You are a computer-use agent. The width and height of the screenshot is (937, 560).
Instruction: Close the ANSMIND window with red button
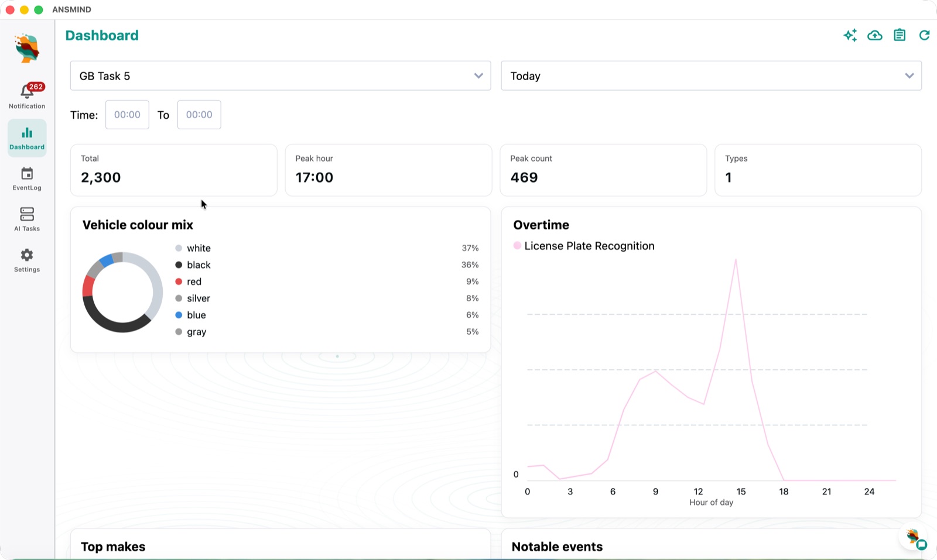(10, 9)
